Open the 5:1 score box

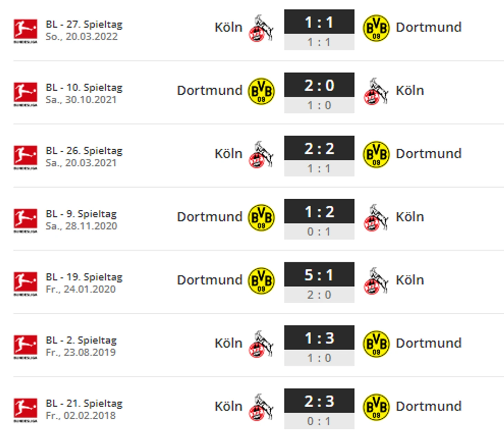click(x=319, y=282)
